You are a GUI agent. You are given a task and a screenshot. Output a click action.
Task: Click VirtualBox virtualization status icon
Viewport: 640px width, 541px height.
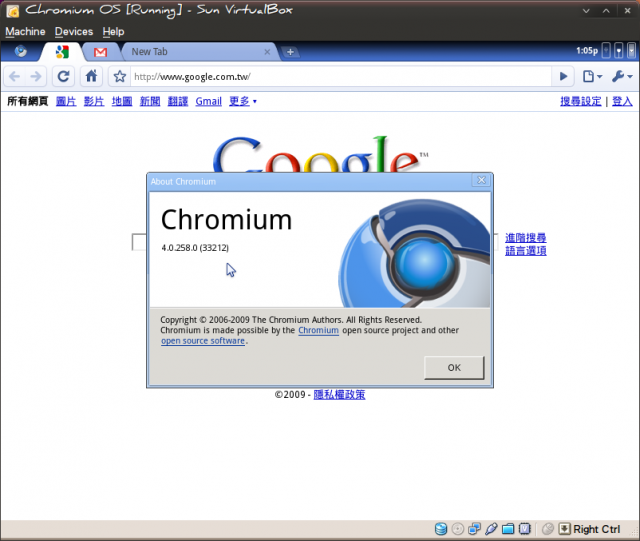click(x=524, y=529)
